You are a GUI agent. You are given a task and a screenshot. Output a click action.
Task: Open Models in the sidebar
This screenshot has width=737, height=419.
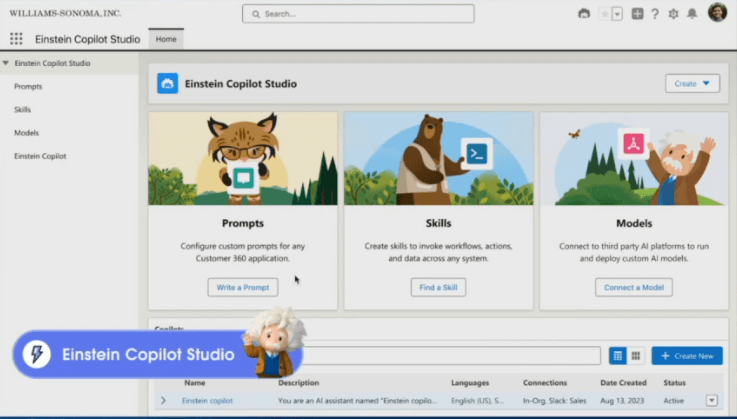26,133
